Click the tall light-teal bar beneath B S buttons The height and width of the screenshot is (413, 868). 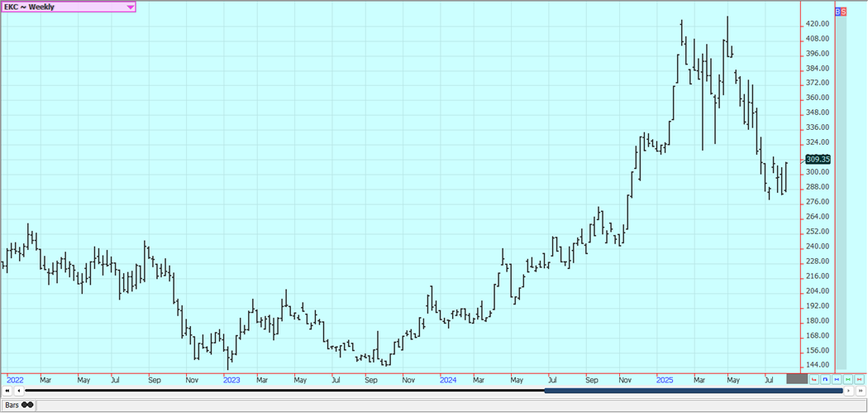point(841,192)
